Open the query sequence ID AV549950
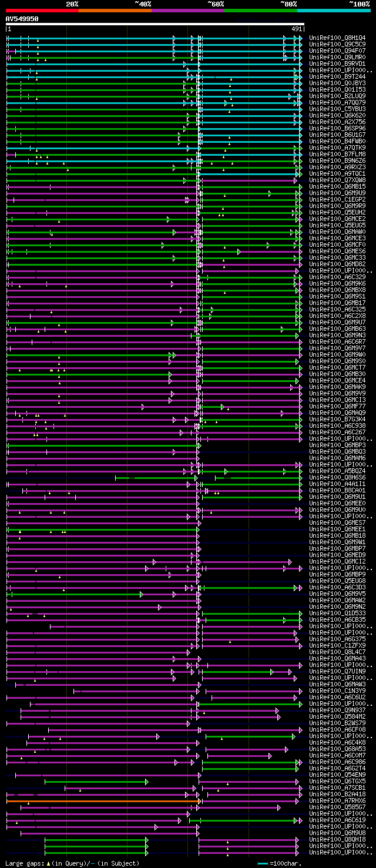Screen dimensions: 376x868 [x=22, y=19]
